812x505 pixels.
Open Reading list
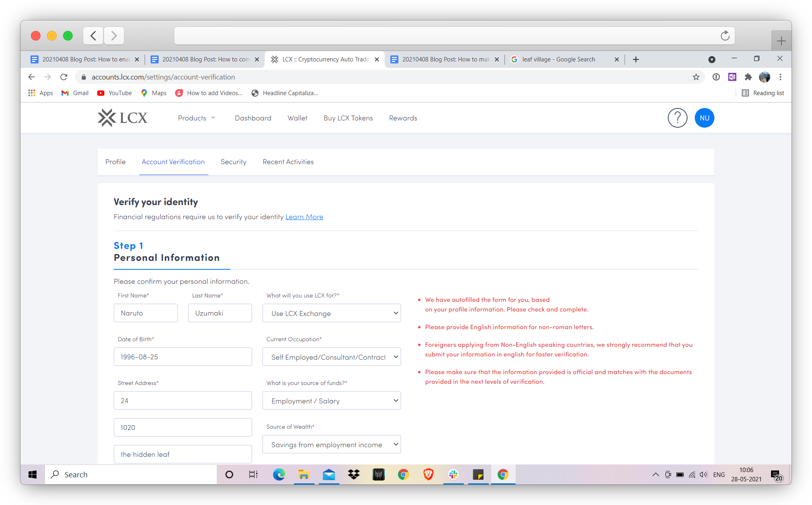click(763, 93)
